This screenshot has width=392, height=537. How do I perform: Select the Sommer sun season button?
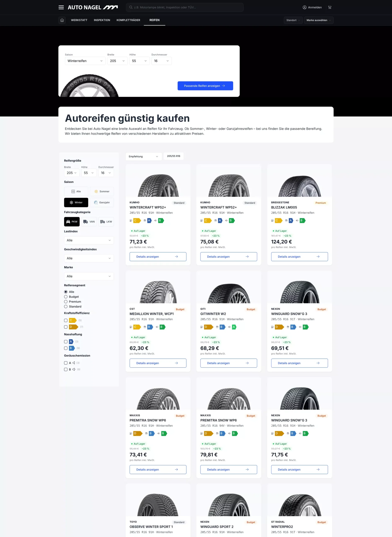[102, 191]
